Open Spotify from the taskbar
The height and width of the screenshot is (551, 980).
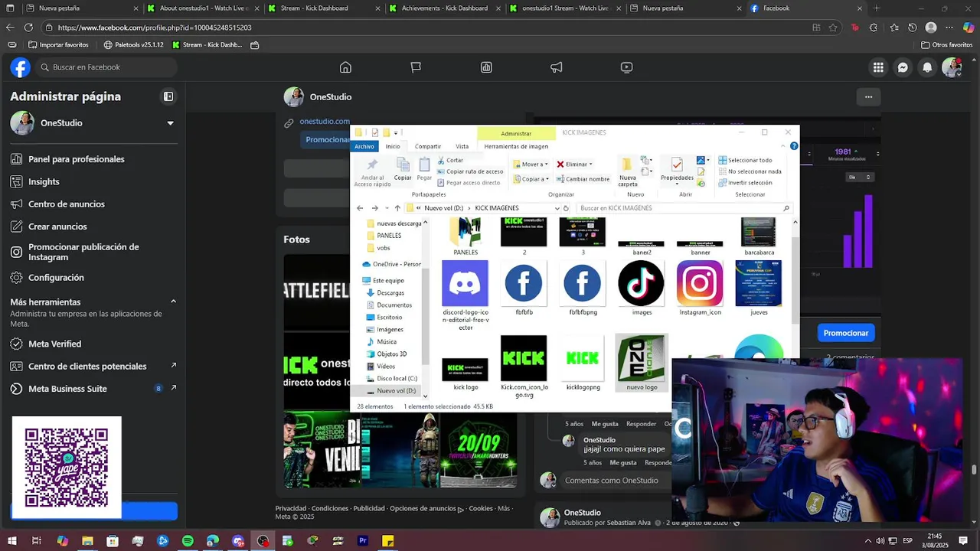click(x=188, y=541)
